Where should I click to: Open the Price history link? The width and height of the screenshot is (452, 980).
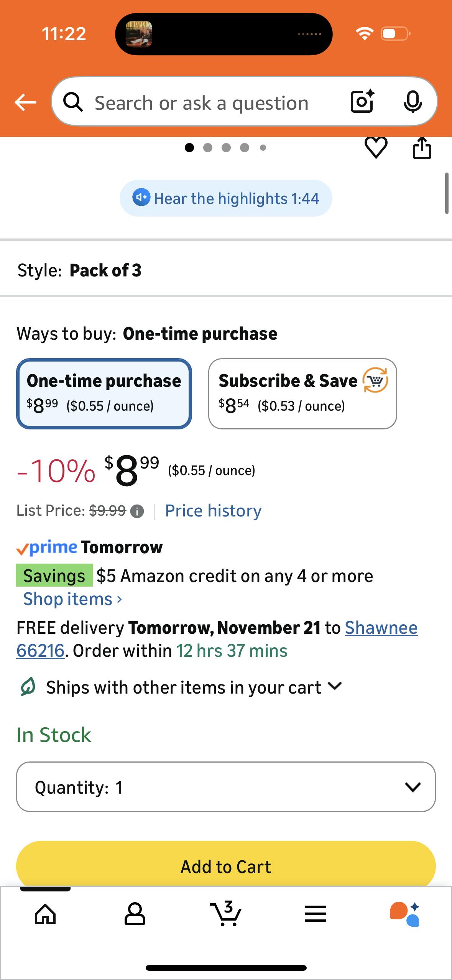[x=213, y=511]
